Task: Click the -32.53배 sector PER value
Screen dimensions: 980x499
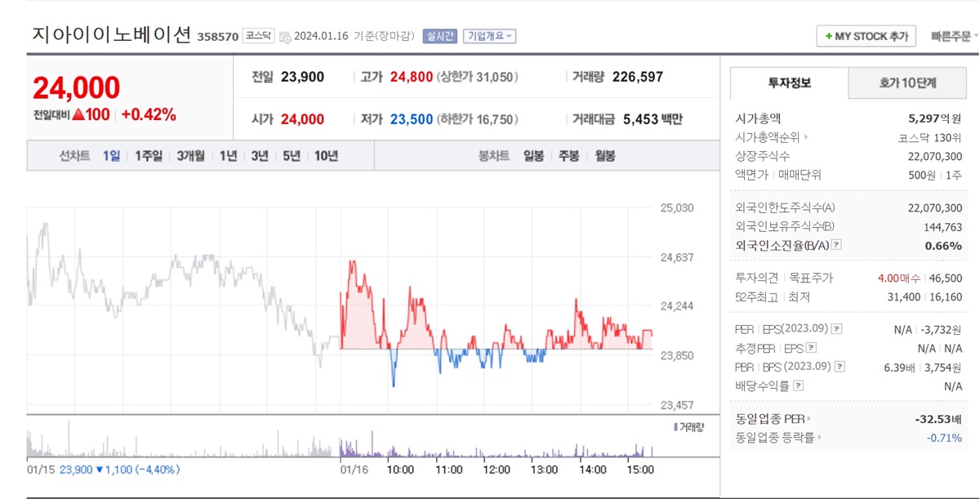Action: pyautogui.click(x=938, y=419)
